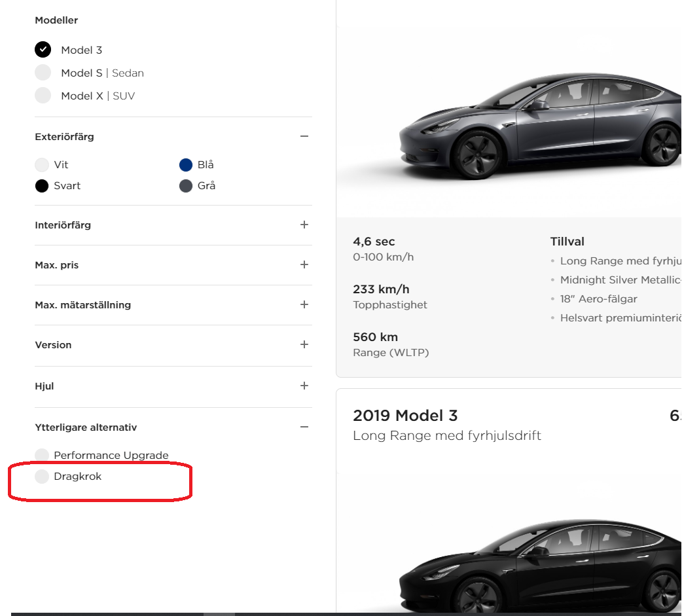Click the 'Helsvart premiuminteriör' option text
The width and height of the screenshot is (682, 616).
620,318
